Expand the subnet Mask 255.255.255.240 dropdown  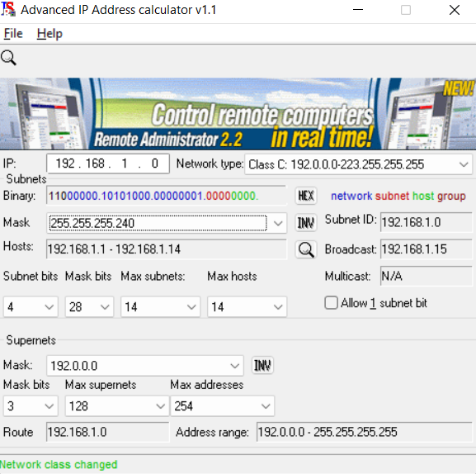coord(278,223)
